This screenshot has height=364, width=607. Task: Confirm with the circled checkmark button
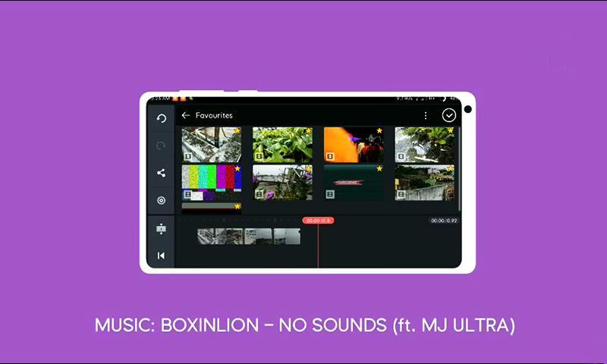click(448, 115)
